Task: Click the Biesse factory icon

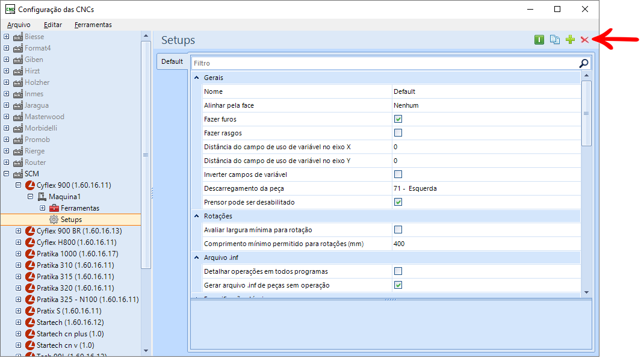Action: (18, 37)
